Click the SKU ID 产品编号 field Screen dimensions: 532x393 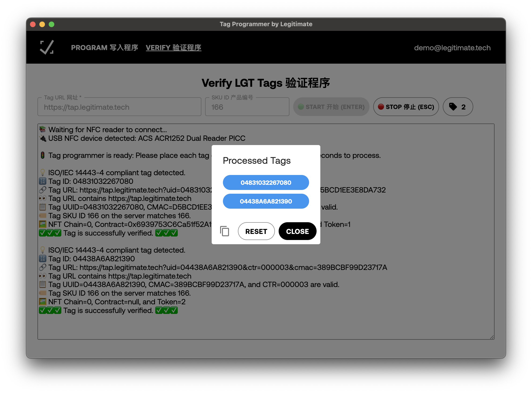coord(247,107)
